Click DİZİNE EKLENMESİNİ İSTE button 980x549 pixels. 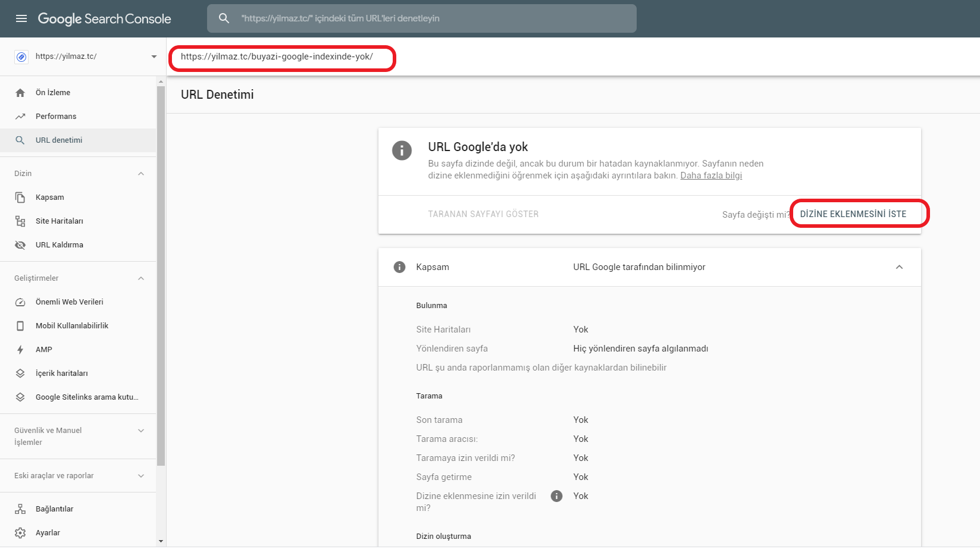853,214
